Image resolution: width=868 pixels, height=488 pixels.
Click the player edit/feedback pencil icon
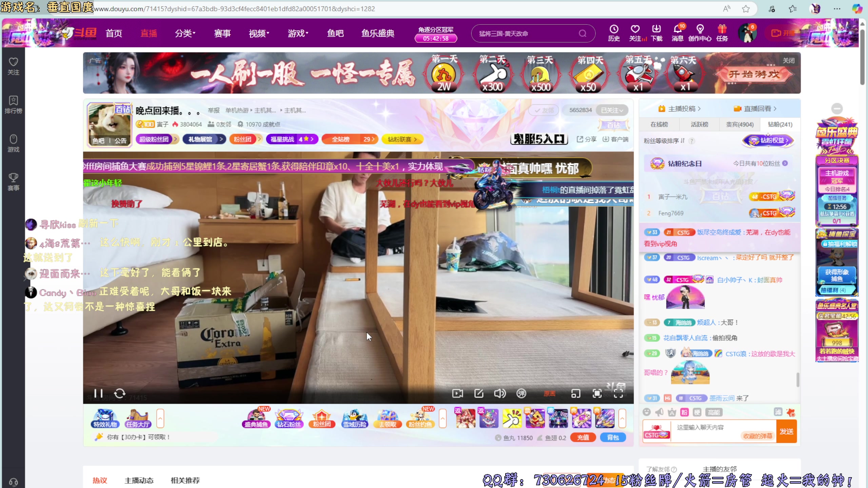(479, 393)
